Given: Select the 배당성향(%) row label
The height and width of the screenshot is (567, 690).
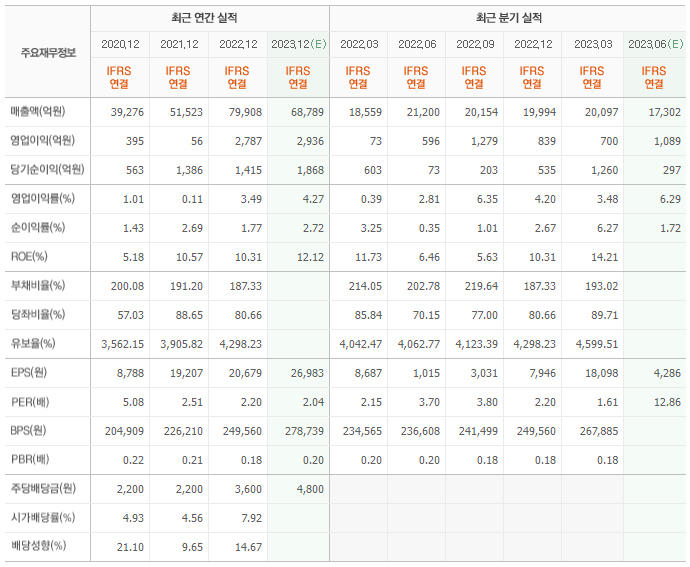Looking at the screenshot, I should tap(38, 546).
